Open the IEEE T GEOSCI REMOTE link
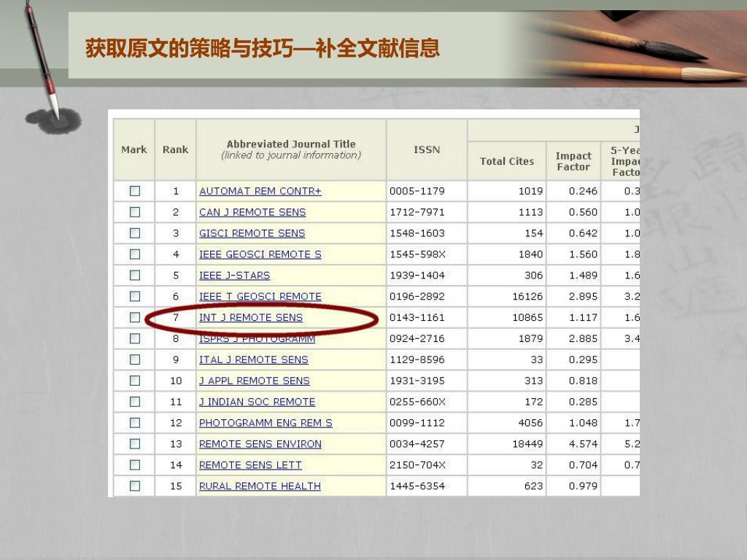This screenshot has width=747, height=560. (260, 296)
